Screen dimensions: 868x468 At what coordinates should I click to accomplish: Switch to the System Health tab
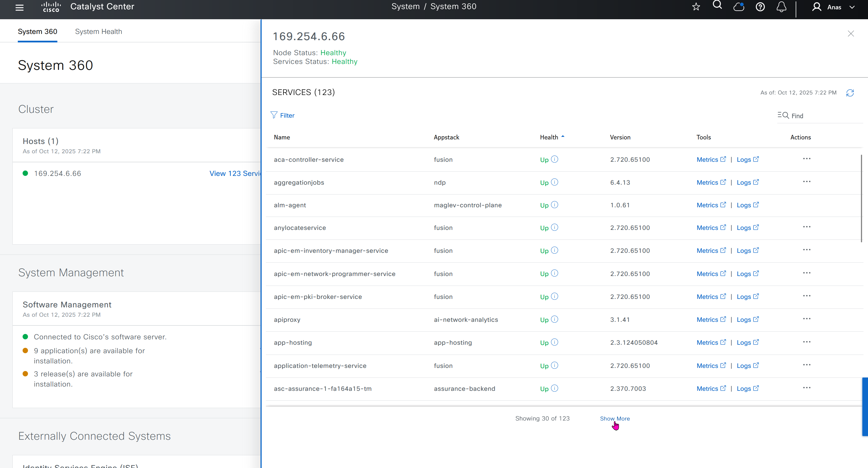tap(98, 31)
